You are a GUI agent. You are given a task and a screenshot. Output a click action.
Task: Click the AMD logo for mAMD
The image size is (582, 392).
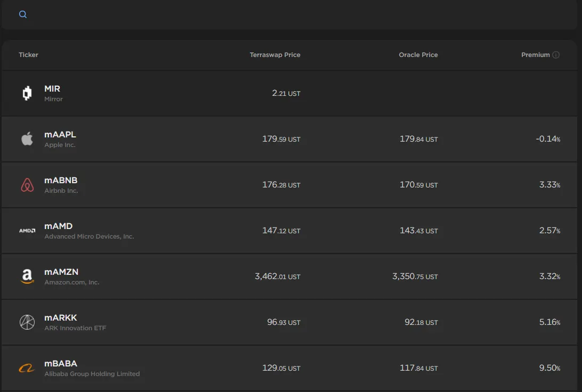[x=27, y=231]
